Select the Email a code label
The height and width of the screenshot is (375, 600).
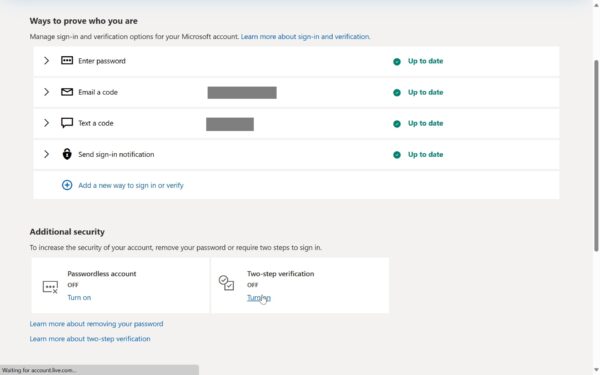98,92
